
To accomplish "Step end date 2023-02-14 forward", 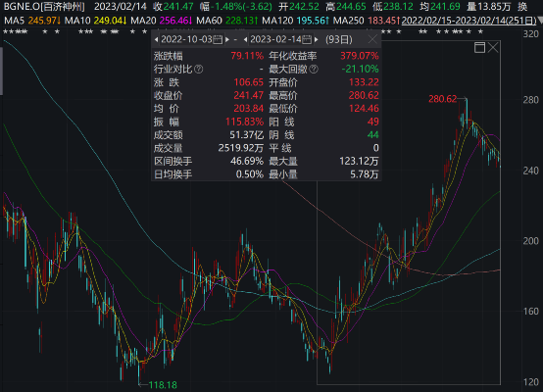I will click(317, 40).
